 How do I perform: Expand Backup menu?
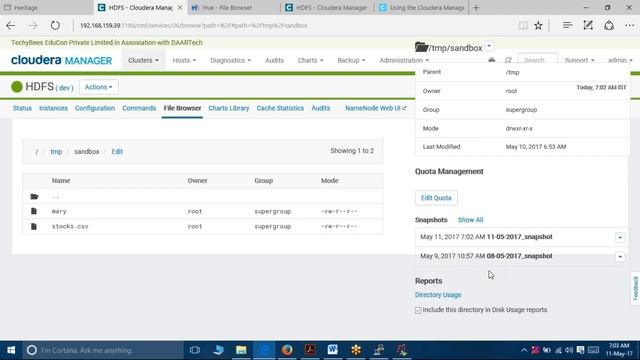pyautogui.click(x=351, y=60)
